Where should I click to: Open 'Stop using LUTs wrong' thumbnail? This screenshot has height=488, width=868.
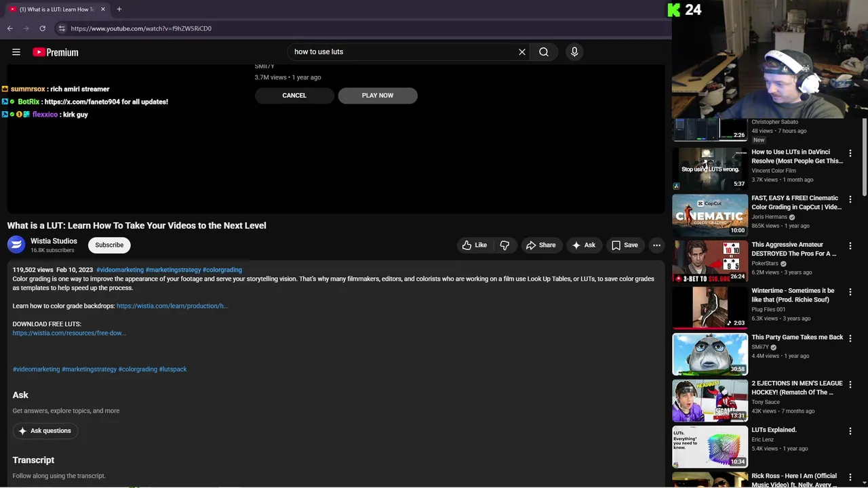click(710, 169)
